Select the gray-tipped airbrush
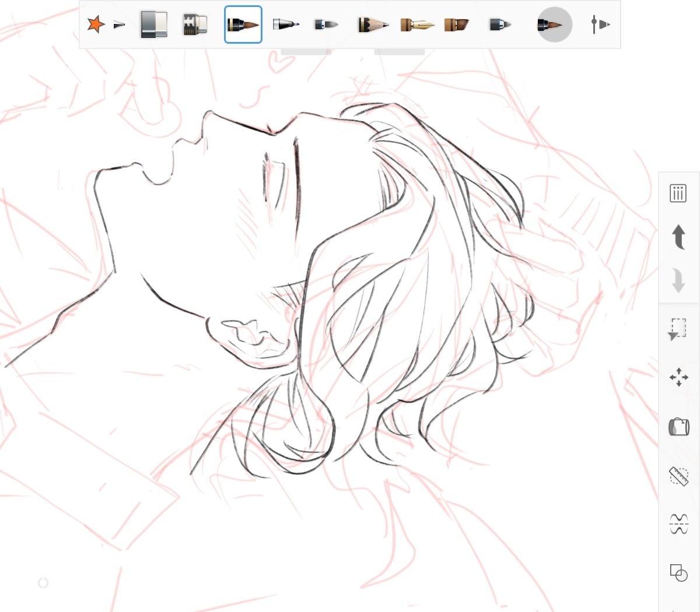 (326, 24)
